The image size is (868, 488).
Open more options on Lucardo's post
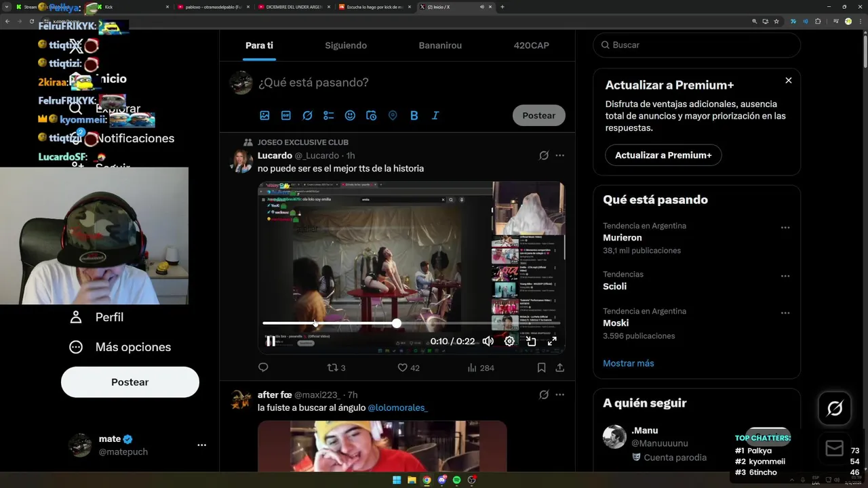point(559,155)
